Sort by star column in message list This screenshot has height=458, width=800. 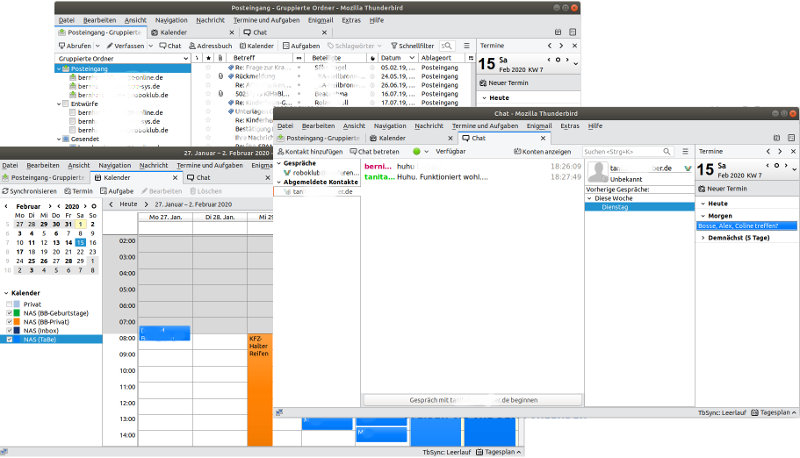coord(208,58)
